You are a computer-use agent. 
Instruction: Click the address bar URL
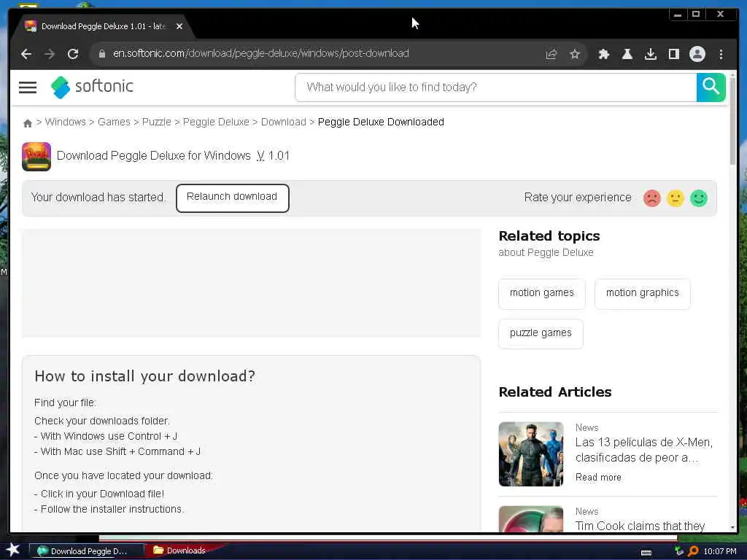pyautogui.click(x=260, y=53)
